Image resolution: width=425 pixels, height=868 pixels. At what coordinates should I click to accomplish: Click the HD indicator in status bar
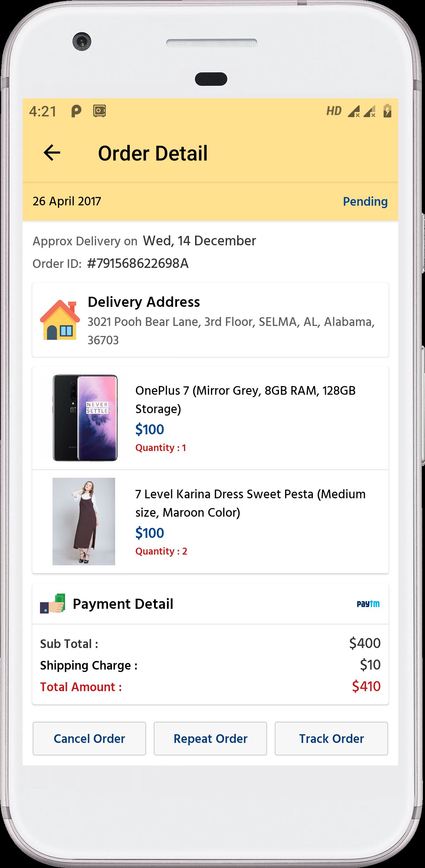(334, 111)
